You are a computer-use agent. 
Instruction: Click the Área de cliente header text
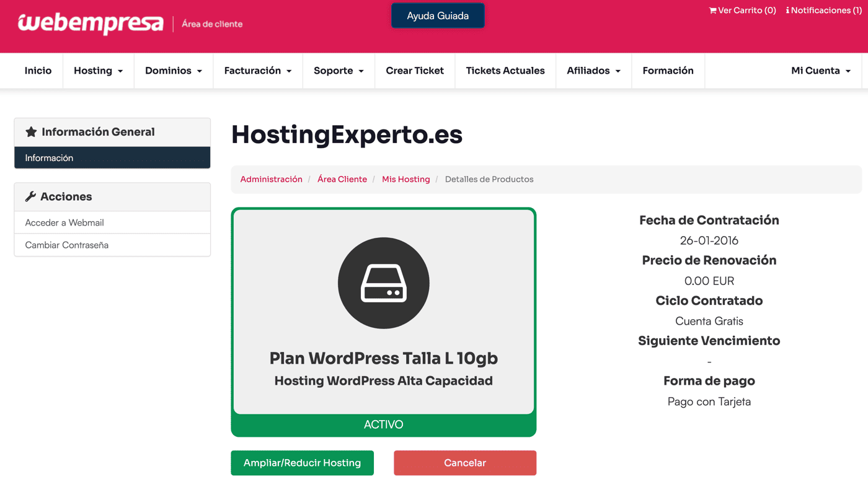click(212, 24)
